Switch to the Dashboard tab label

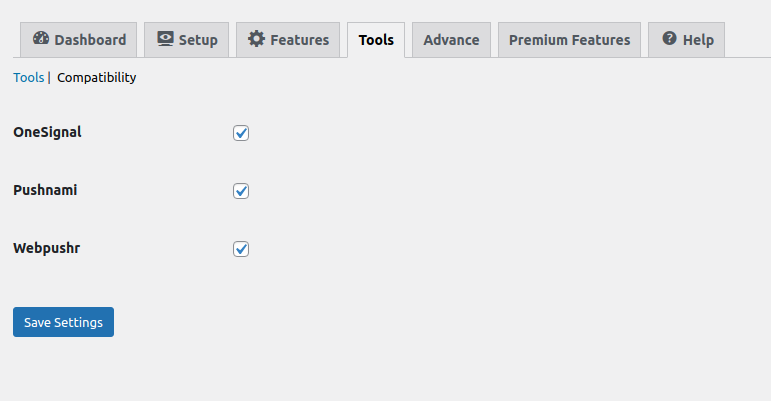coord(90,40)
